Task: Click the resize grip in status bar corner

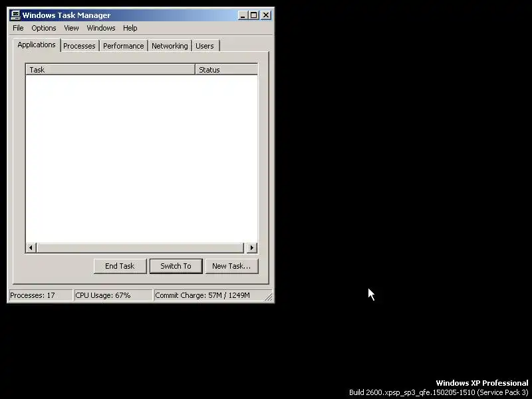Action: coord(269,297)
